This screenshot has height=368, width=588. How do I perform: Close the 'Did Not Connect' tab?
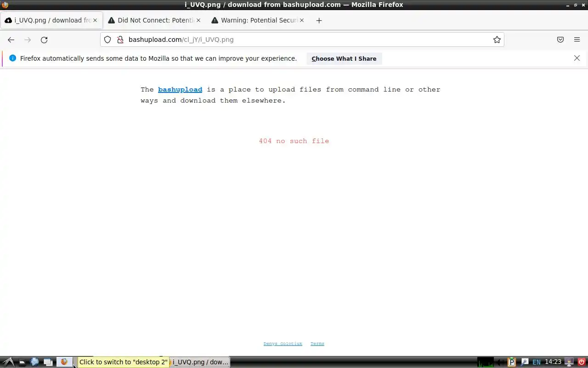point(198,20)
